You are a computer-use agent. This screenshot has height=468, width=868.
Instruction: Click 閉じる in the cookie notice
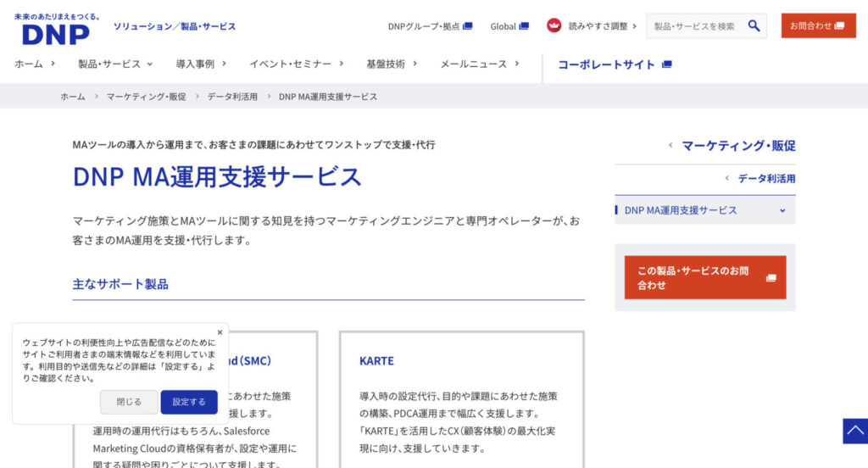click(x=129, y=402)
